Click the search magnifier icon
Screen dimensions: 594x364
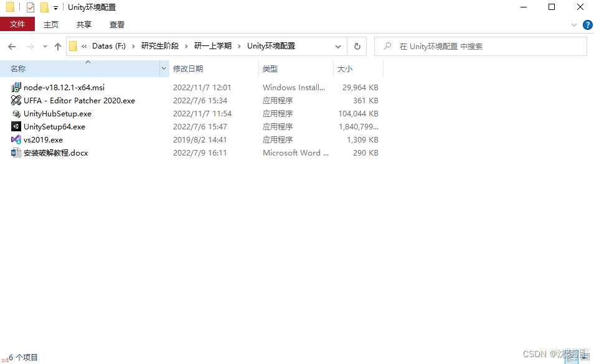tap(387, 46)
